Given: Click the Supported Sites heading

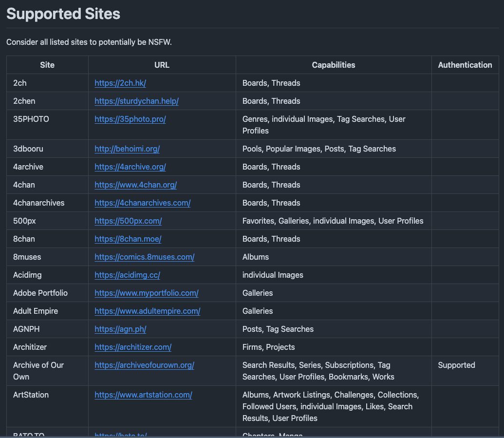Looking at the screenshot, I should 63,14.
